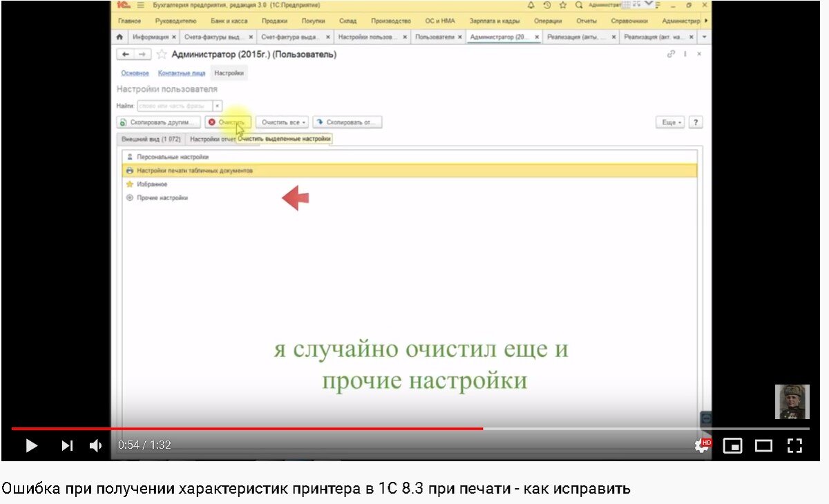Switch to Внешний вид (1 072) tab

point(151,139)
